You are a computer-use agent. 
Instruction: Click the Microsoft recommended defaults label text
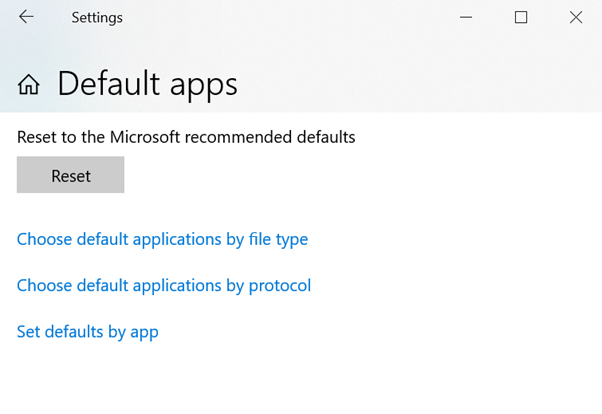(186, 137)
